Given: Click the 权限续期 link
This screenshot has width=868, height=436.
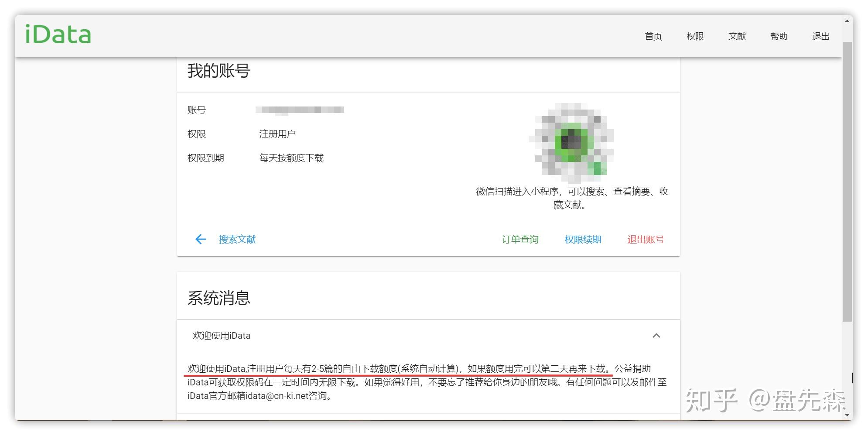Looking at the screenshot, I should pyautogui.click(x=583, y=239).
